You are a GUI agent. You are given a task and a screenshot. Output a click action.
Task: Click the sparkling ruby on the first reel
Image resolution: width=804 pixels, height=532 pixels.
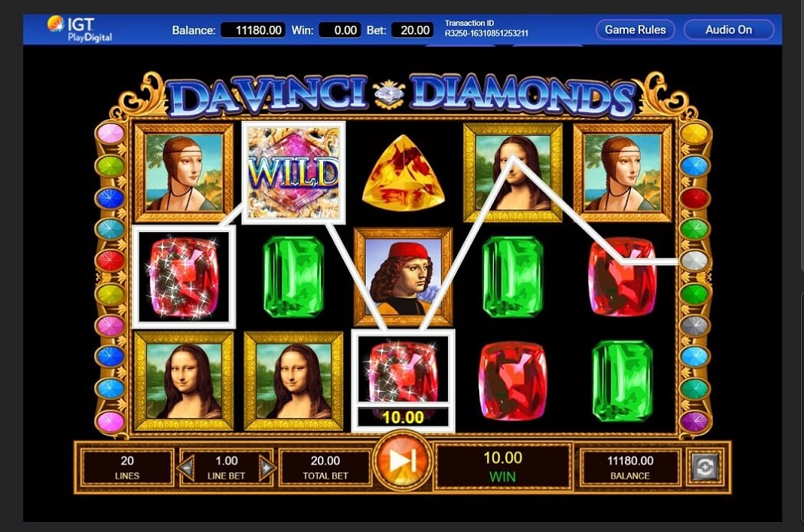click(x=184, y=277)
